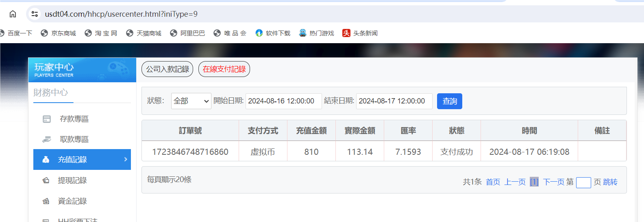Viewport: 644px width, 222px height.
Task: Click the browser home icon
Action: tap(13, 14)
